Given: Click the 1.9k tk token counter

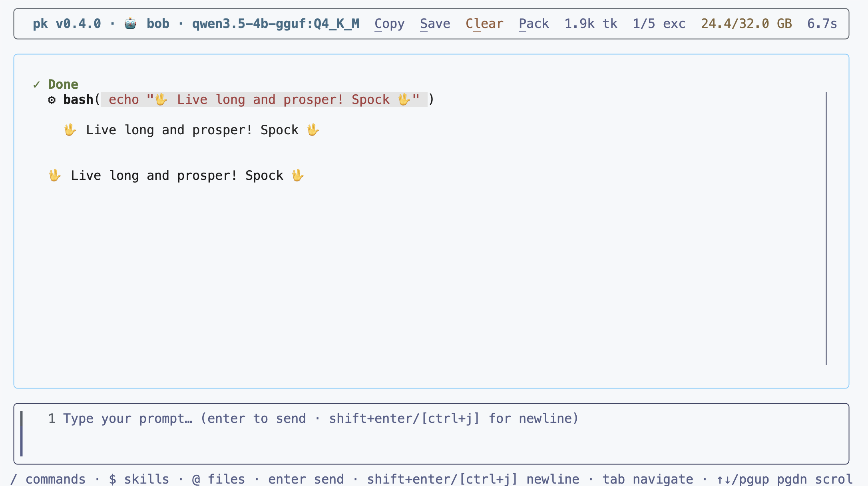Looking at the screenshot, I should tap(591, 24).
